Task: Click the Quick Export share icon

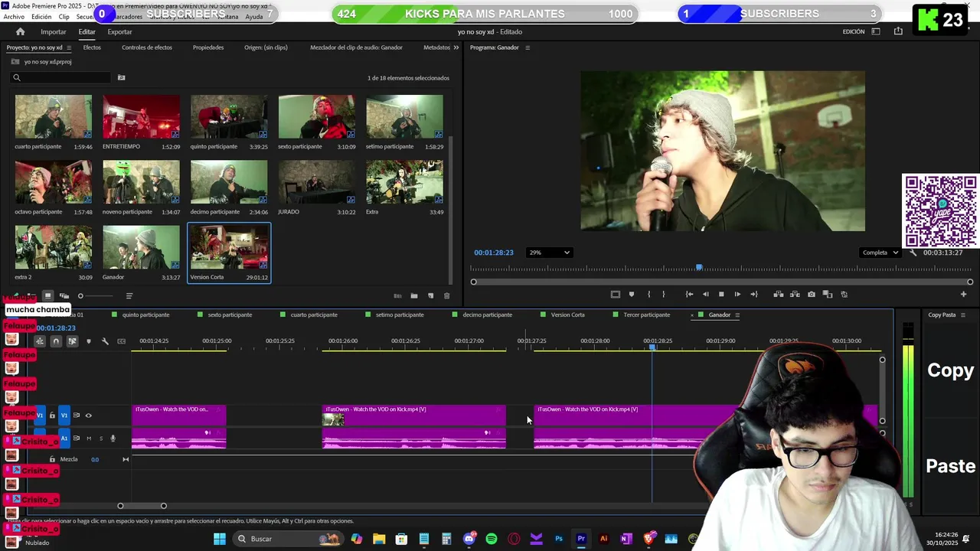Action: click(x=898, y=31)
